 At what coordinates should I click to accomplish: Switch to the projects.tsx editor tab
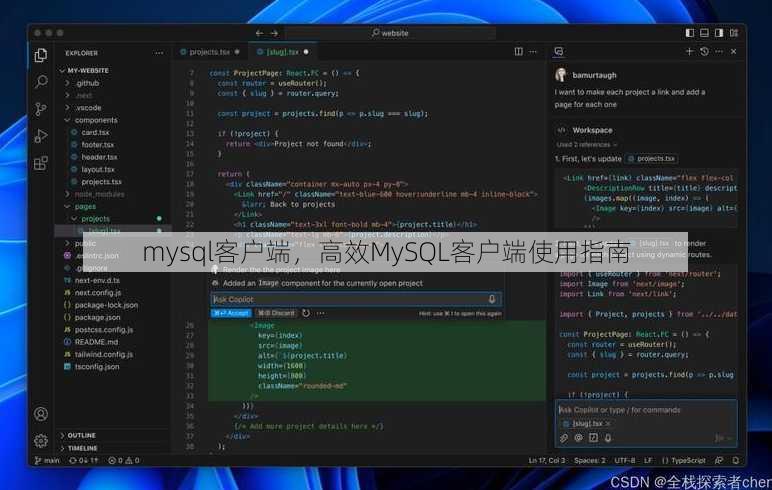(x=209, y=52)
